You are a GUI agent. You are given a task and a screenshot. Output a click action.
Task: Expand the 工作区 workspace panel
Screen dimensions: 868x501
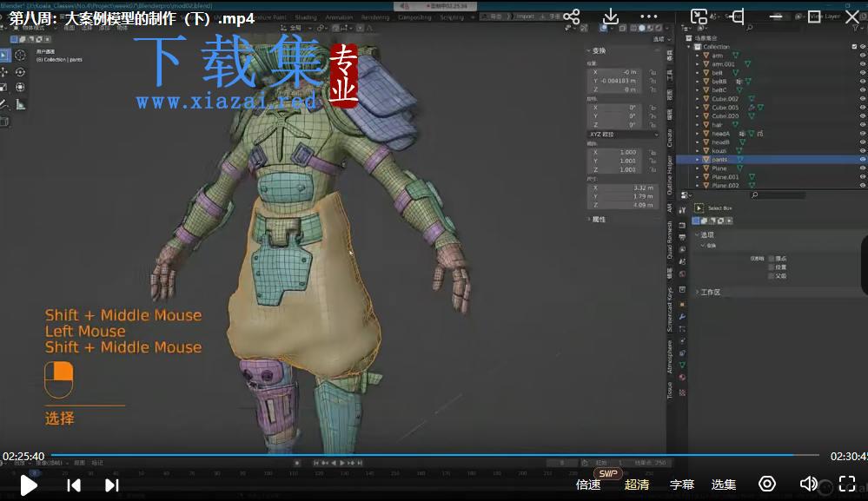709,292
